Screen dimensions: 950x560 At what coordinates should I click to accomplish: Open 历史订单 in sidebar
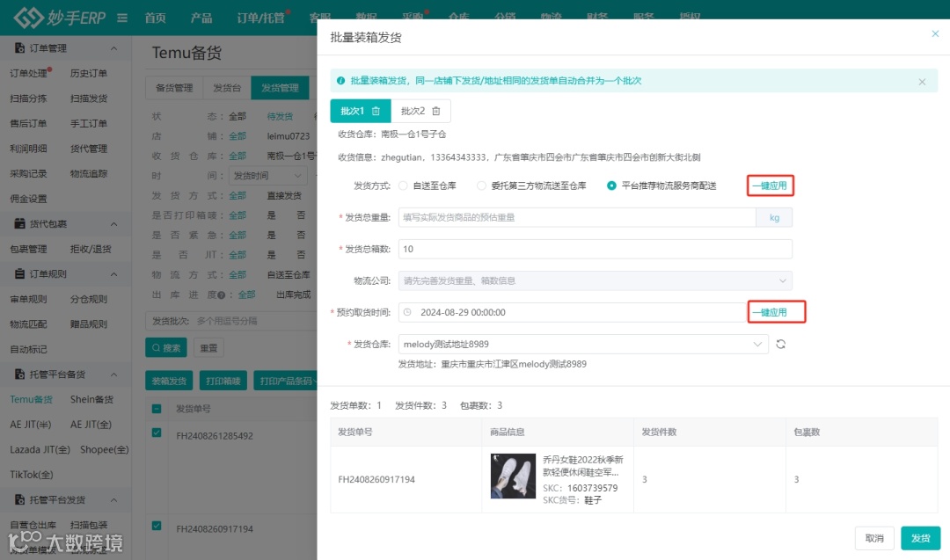pyautogui.click(x=89, y=73)
